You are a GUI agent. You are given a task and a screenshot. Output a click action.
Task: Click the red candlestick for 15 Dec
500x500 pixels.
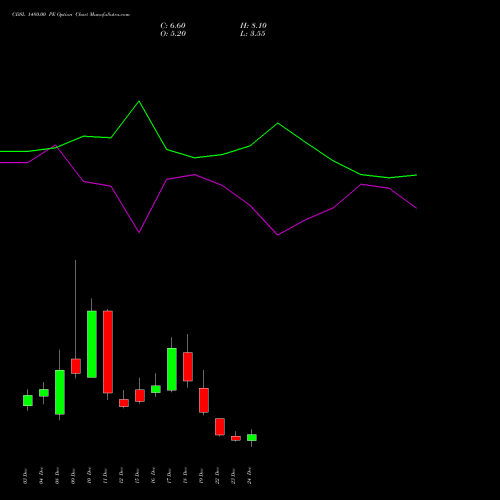(140, 395)
